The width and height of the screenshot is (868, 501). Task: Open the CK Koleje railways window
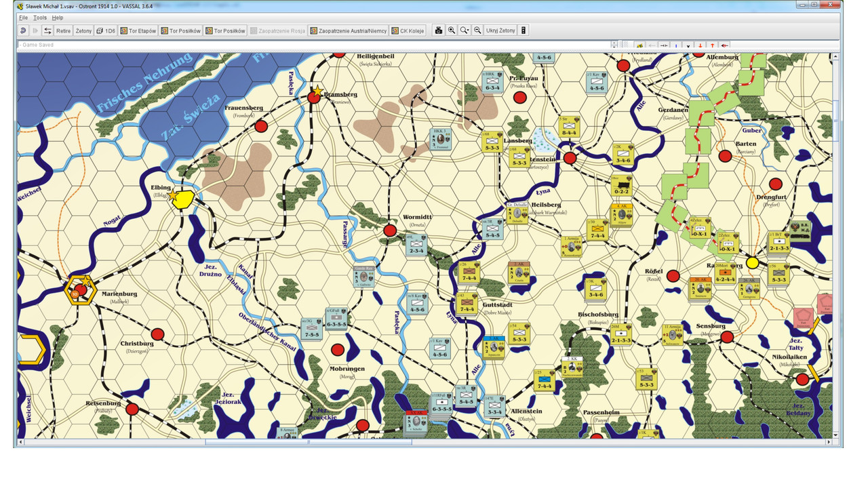point(408,31)
